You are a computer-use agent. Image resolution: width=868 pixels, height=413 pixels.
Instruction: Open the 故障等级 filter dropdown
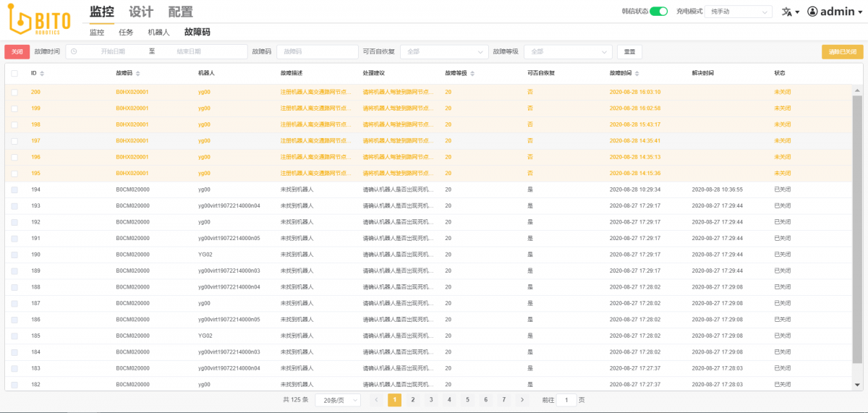[568, 51]
